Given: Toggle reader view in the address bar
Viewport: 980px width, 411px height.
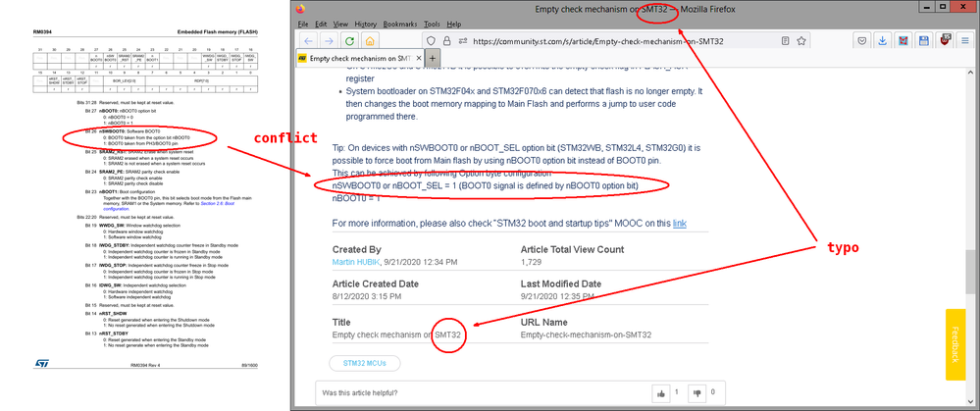Looking at the screenshot, I should 785,41.
